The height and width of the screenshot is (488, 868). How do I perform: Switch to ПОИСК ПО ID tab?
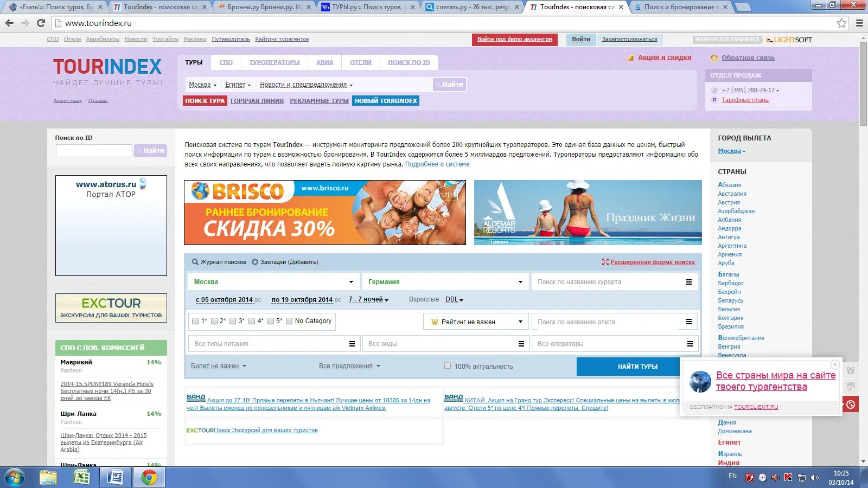[x=409, y=62]
